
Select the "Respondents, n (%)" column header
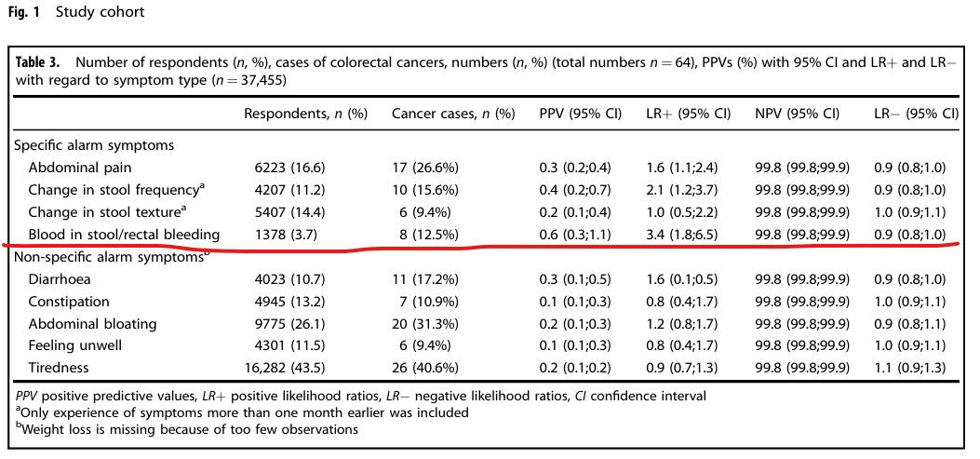pos(305,114)
